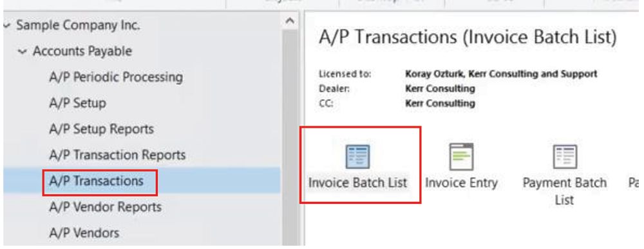Select A/P Periodic Processing in the tree
644x249 pixels.
tap(116, 77)
